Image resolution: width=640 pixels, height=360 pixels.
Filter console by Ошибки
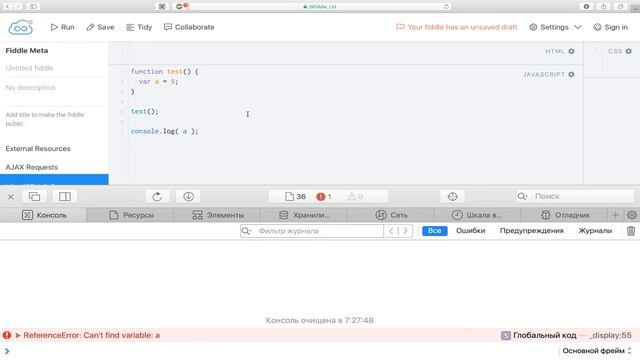(x=470, y=231)
